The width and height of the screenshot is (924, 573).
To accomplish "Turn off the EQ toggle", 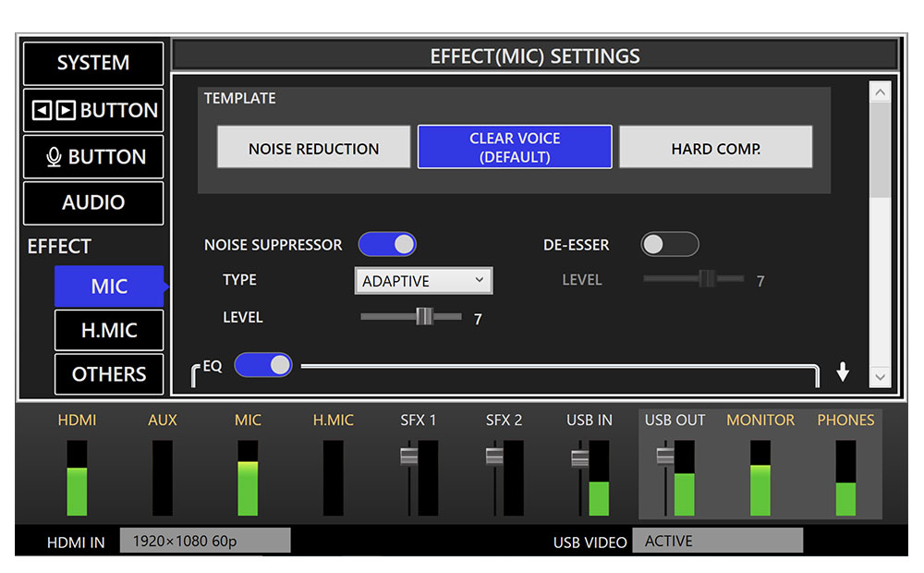I will [x=263, y=365].
